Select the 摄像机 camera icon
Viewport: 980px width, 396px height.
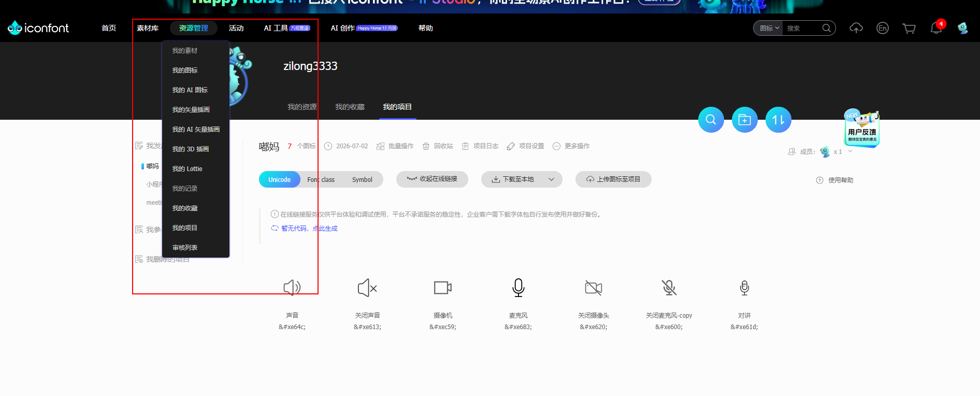[x=443, y=287]
